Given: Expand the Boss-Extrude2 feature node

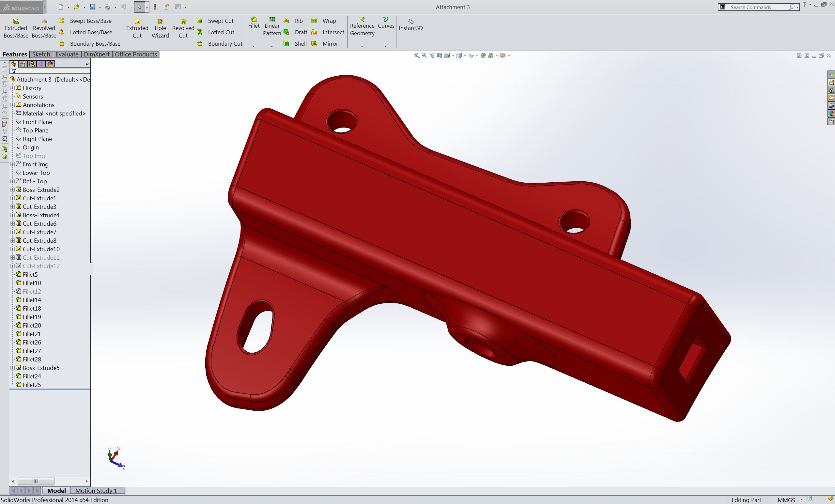Looking at the screenshot, I should (x=12, y=190).
